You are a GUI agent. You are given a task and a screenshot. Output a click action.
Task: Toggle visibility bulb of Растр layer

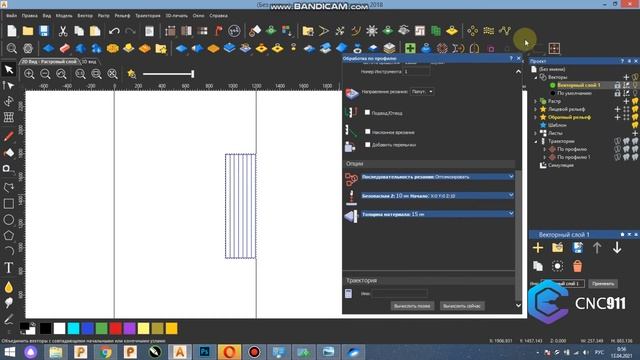pos(635,101)
